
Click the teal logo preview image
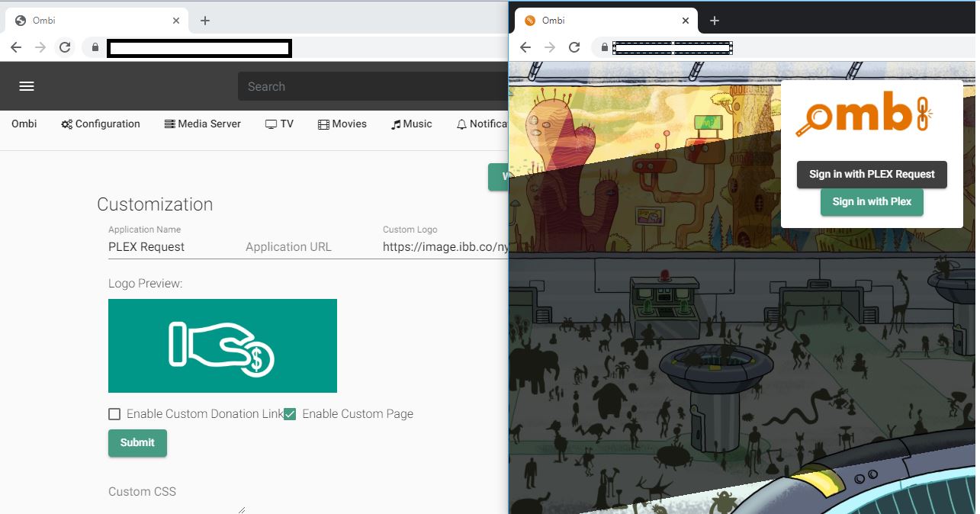click(222, 345)
